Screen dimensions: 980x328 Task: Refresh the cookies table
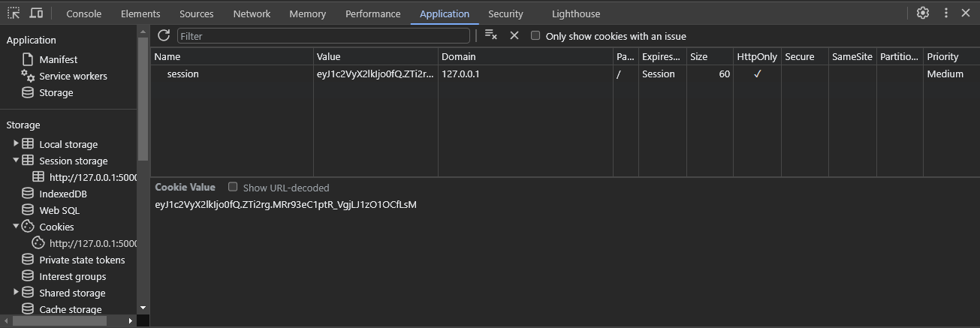tap(164, 35)
